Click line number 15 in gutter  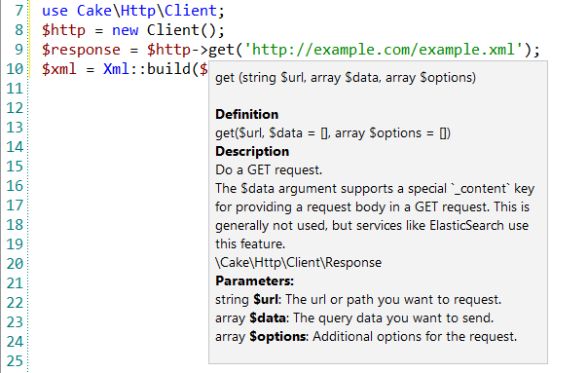pyautogui.click(x=15, y=167)
